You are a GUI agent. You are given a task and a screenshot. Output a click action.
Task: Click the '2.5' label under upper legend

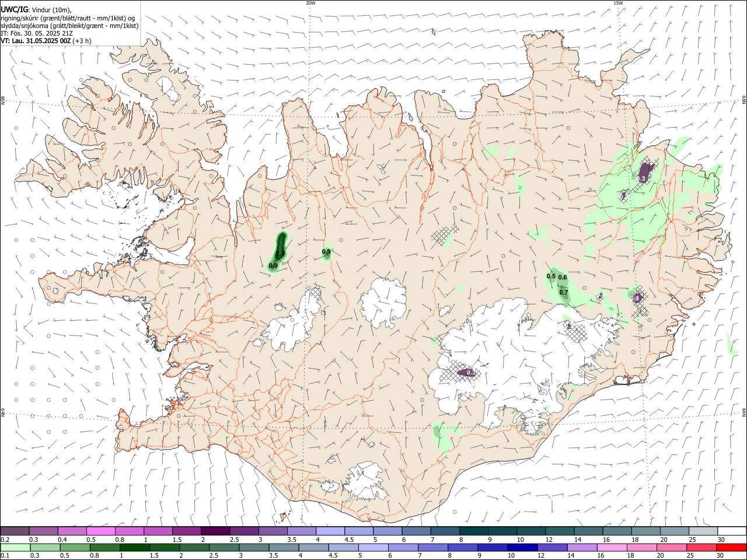pos(234,540)
